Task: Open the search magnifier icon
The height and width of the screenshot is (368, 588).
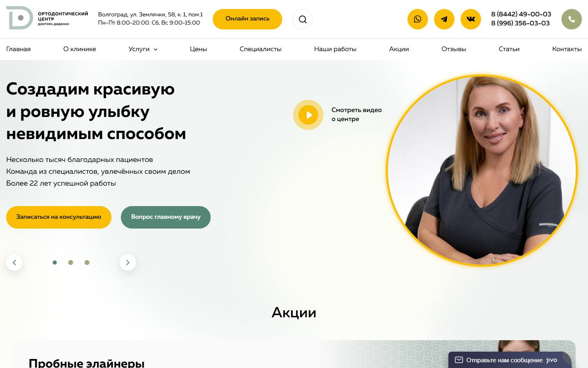Action: click(x=303, y=19)
